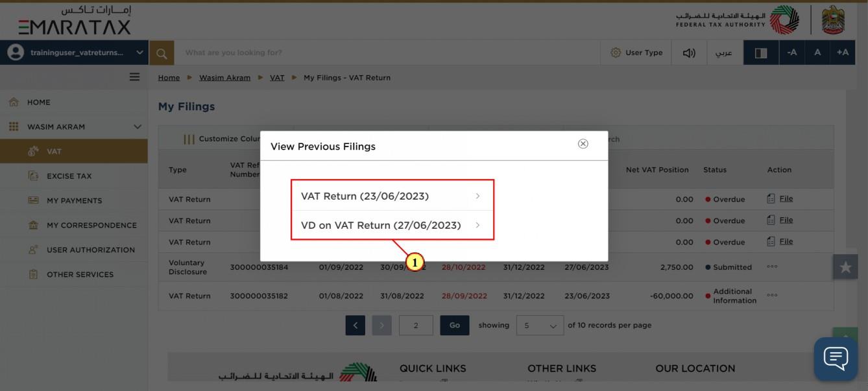Screen dimensions: 868x391
Task: Open VD on VAT Return (27/06/2023)
Action: click(392, 225)
